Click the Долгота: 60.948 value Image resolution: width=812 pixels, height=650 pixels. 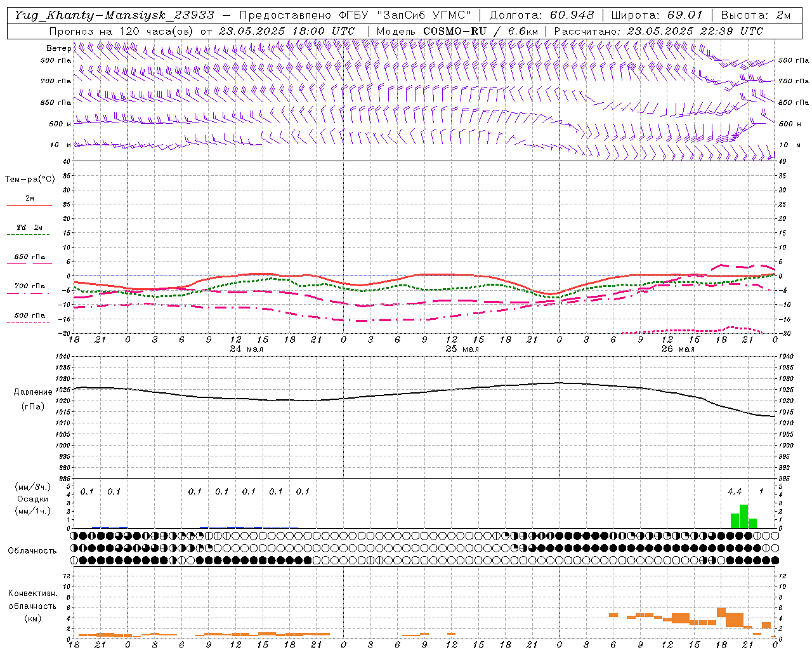[x=542, y=15]
